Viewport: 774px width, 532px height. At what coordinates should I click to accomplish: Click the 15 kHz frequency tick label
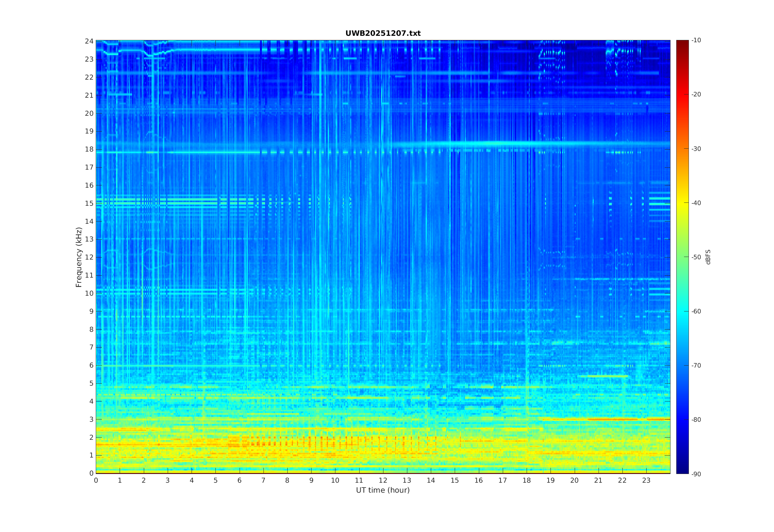[89, 203]
